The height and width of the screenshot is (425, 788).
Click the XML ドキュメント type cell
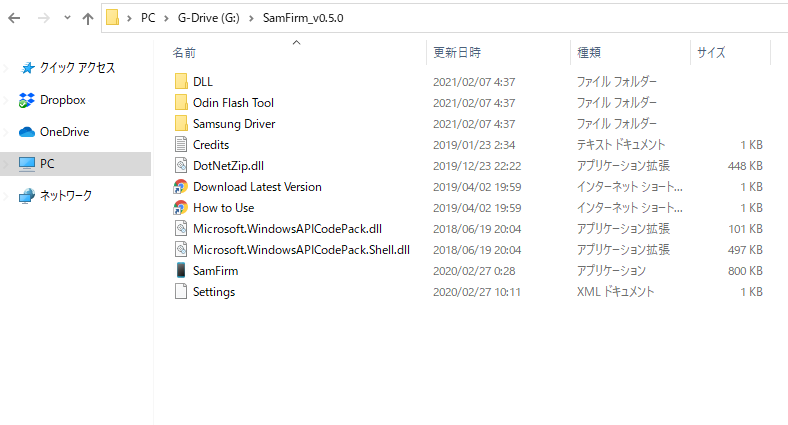(x=615, y=292)
